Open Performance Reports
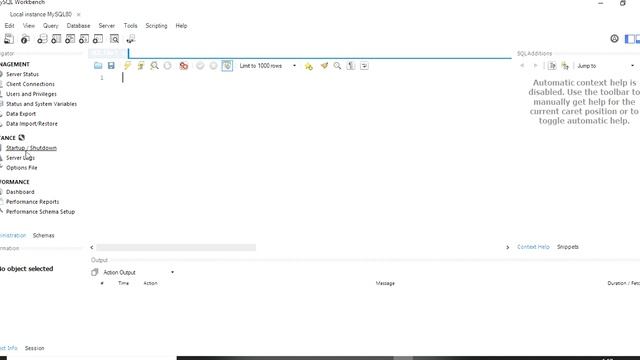Image resolution: width=640 pixels, height=360 pixels. click(x=32, y=202)
